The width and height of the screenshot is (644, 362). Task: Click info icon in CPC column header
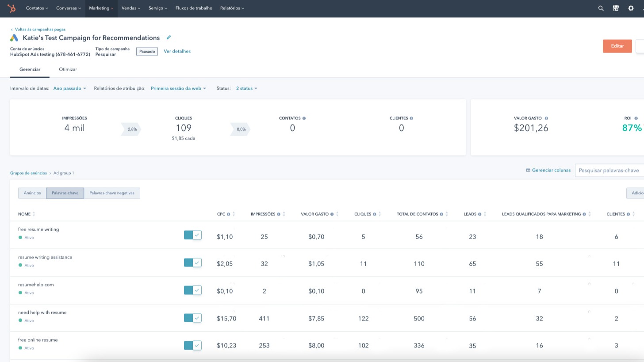click(229, 214)
